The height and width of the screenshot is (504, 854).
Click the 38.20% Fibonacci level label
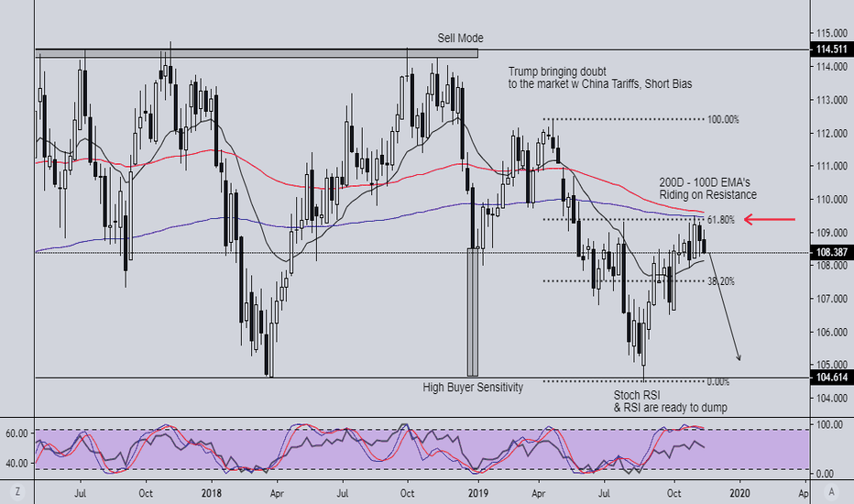[723, 281]
